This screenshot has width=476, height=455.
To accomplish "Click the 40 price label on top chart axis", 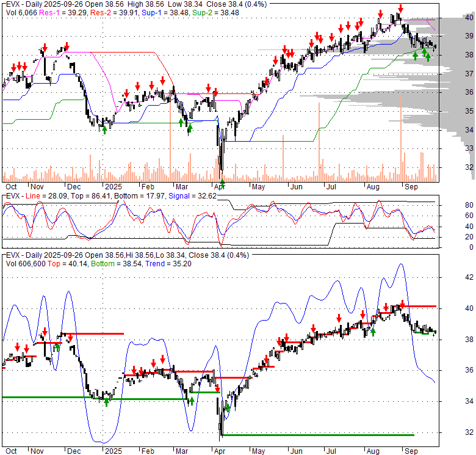I will click(469, 17).
